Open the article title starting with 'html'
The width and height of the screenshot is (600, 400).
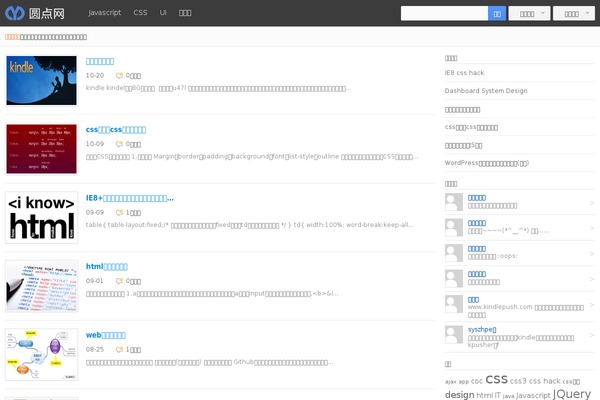coord(107,266)
